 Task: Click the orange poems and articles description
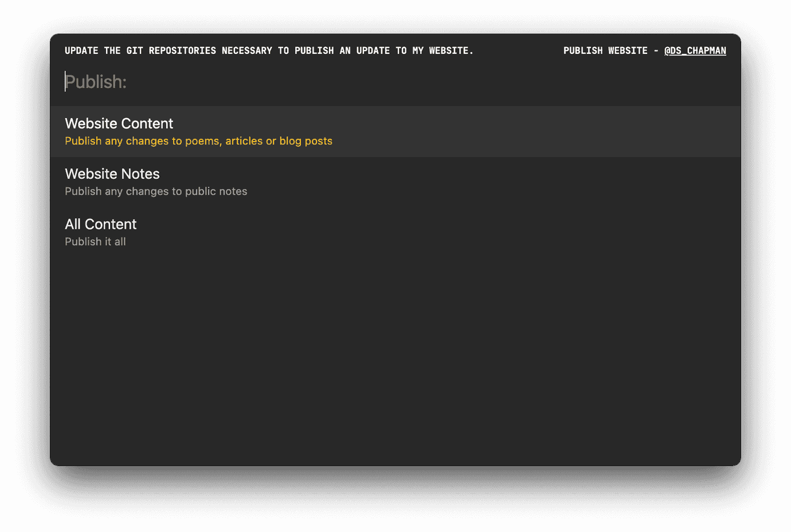point(198,140)
